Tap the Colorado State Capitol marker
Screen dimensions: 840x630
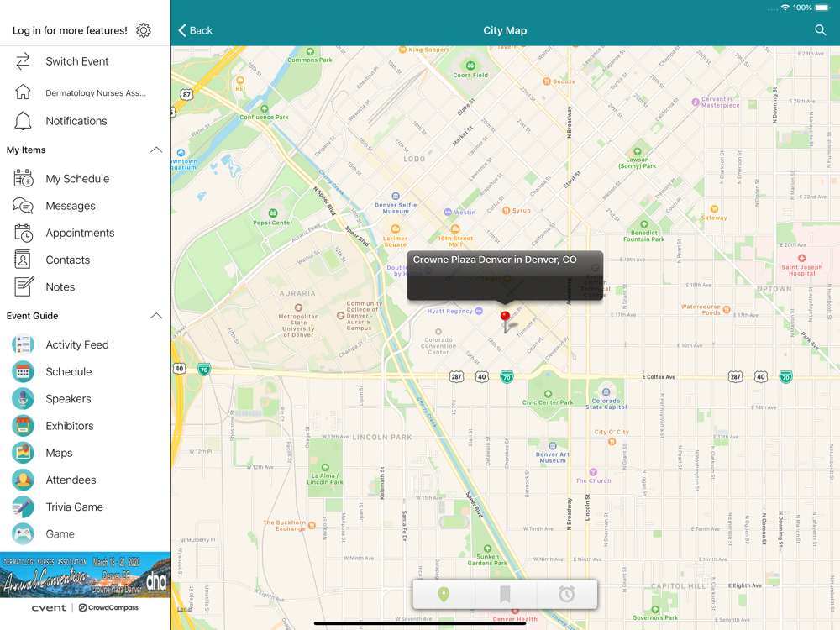[x=606, y=392]
